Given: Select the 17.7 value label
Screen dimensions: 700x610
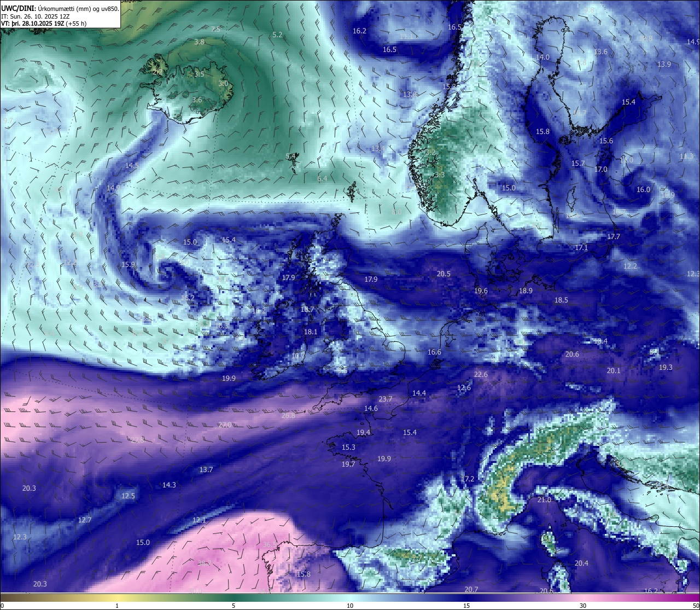Looking at the screenshot, I should coord(614,236).
